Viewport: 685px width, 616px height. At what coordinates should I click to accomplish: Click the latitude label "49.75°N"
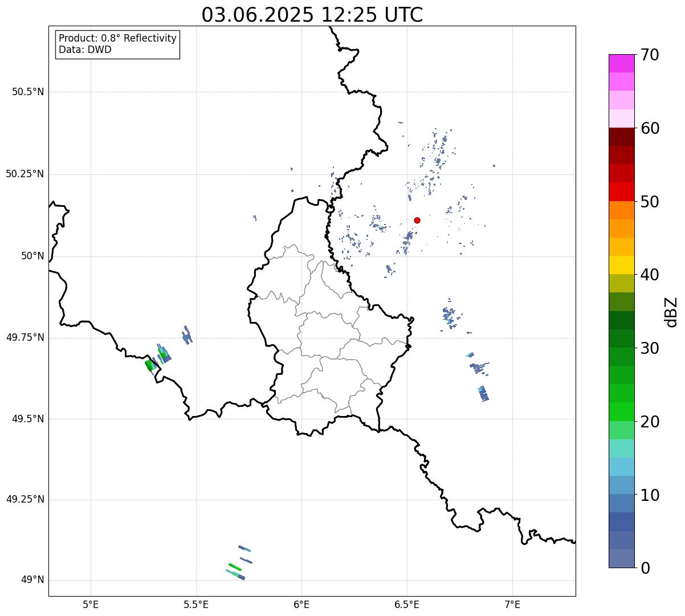point(25,337)
